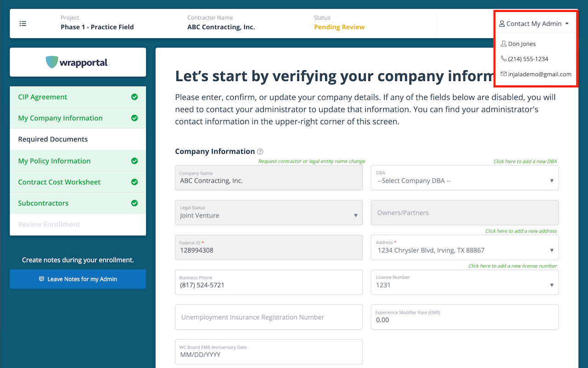Collapse the Contact My Admin dropdown
This screenshot has width=588, height=368.
click(534, 24)
